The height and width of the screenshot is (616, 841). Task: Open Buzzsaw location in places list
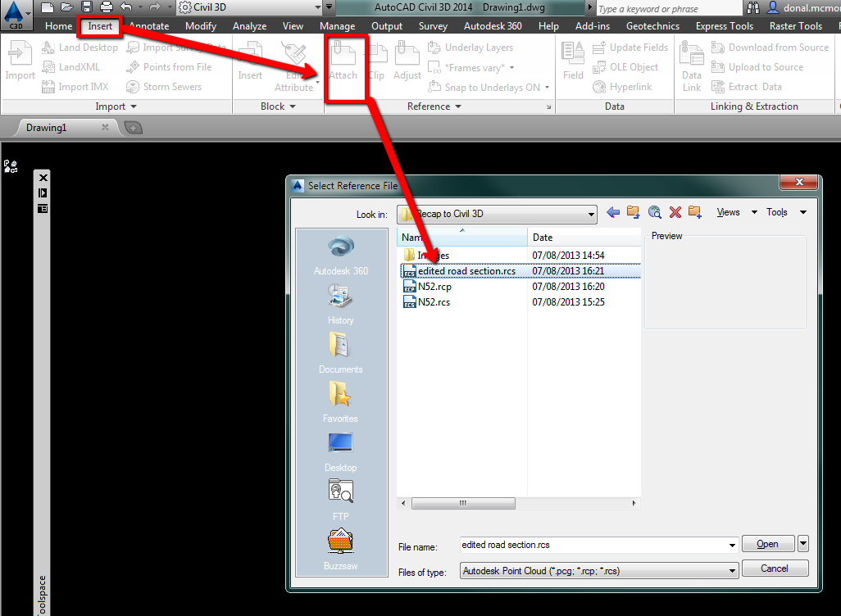[x=341, y=550]
